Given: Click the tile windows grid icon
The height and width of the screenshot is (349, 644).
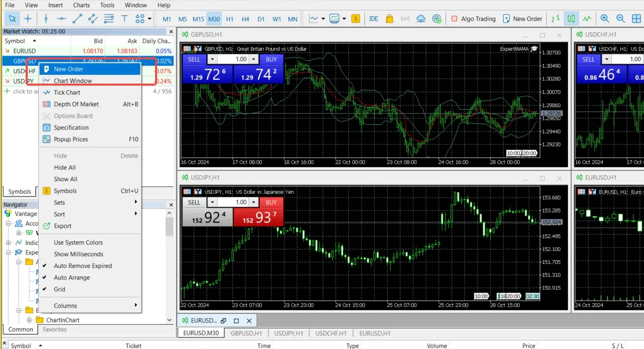Looking at the screenshot, I should [636, 19].
